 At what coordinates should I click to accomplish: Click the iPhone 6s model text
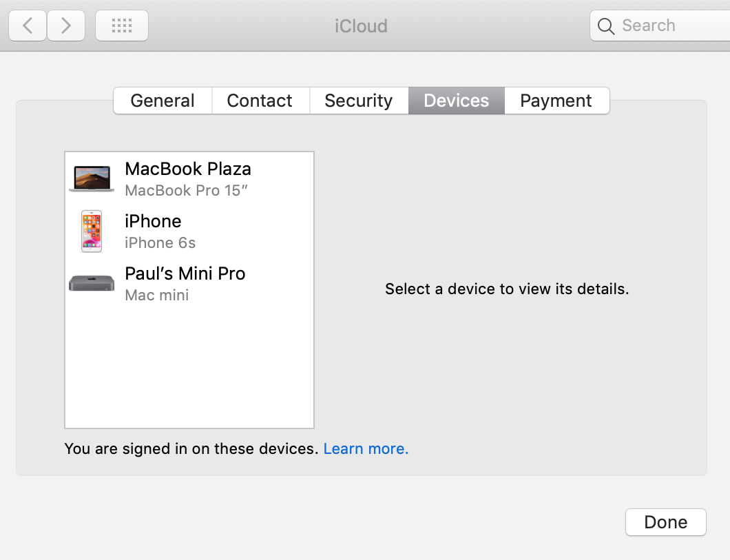coord(160,242)
